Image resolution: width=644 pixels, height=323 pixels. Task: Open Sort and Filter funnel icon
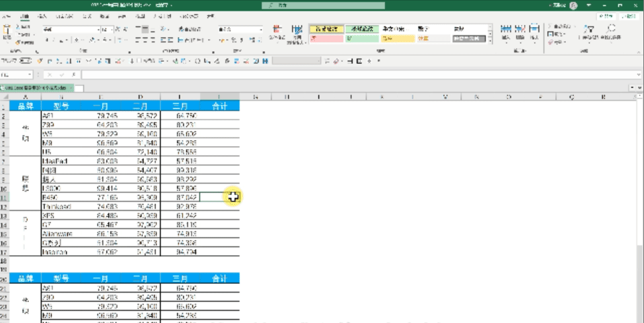click(x=589, y=29)
